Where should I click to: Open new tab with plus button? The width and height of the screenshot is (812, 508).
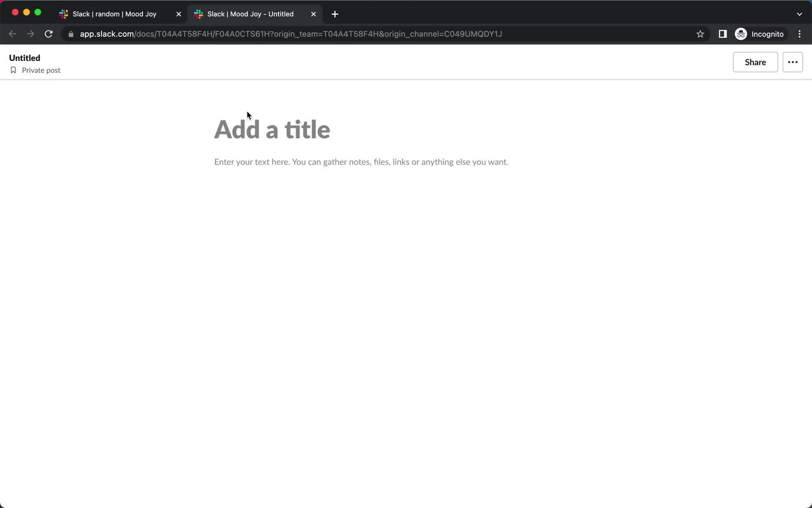coord(335,14)
